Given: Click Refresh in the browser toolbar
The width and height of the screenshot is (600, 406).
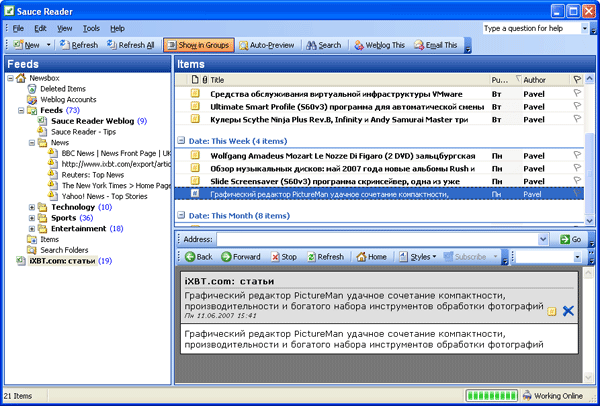Looking at the screenshot, I should click(326, 257).
